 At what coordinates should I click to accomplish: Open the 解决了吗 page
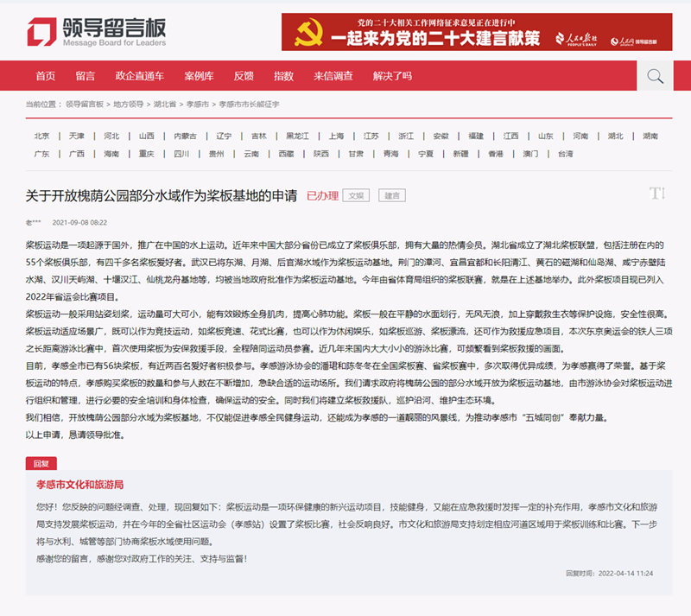tap(392, 76)
